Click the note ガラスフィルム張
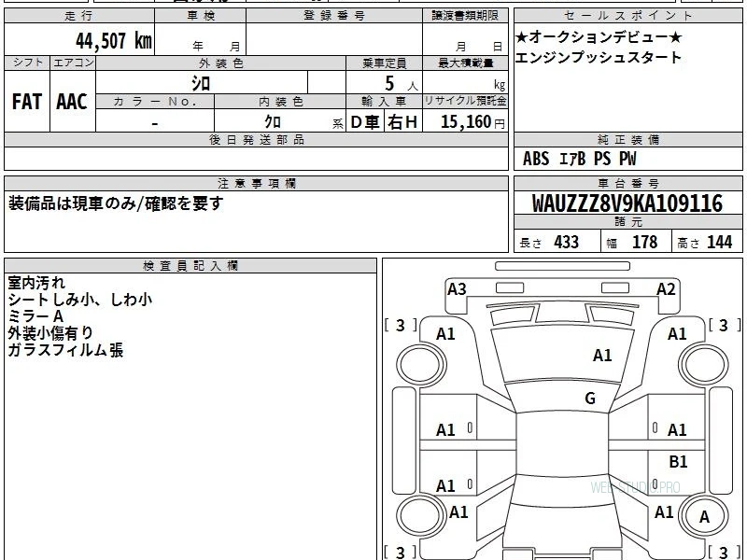This screenshot has width=747, height=560. tap(65, 350)
